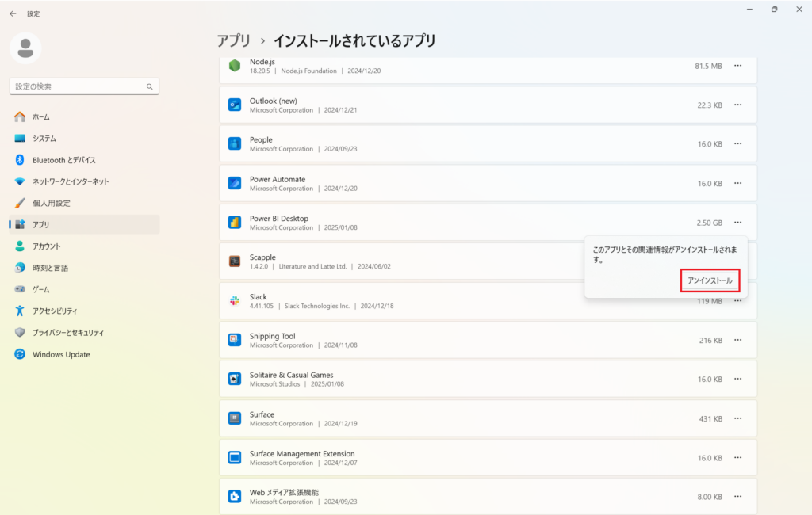The height and width of the screenshot is (515, 812).
Task: Open Bluetooth とデバイス settings
Action: pyautogui.click(x=84, y=160)
